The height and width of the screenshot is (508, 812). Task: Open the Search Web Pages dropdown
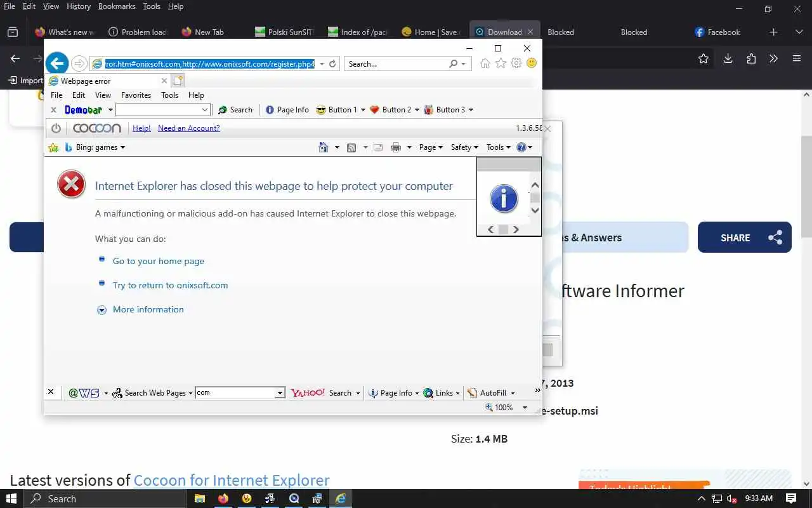(x=190, y=393)
